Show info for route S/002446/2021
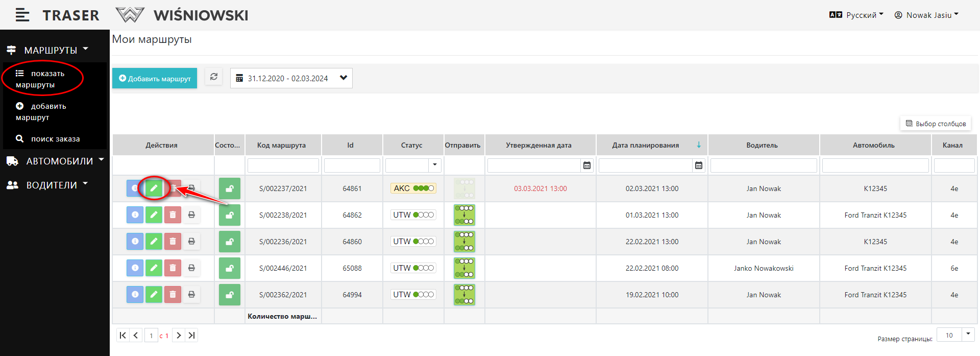Screen dimensions: 980x356 click(x=135, y=268)
